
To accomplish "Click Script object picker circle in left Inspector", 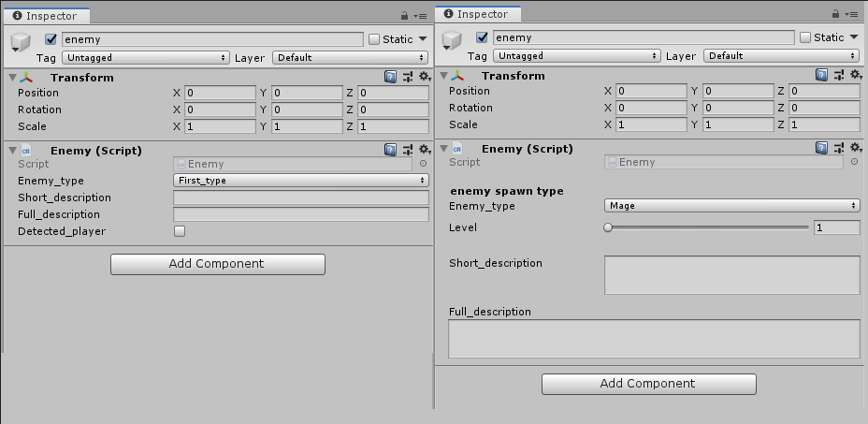I will pyautogui.click(x=424, y=164).
